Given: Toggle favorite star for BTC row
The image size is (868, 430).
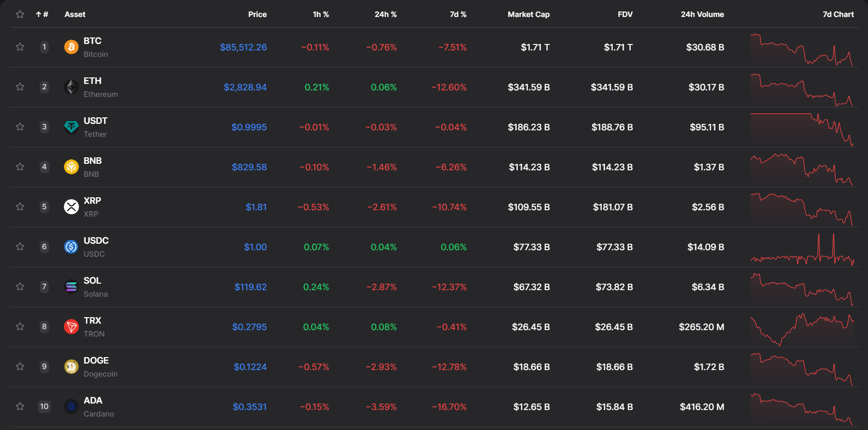Looking at the screenshot, I should pyautogui.click(x=20, y=47).
